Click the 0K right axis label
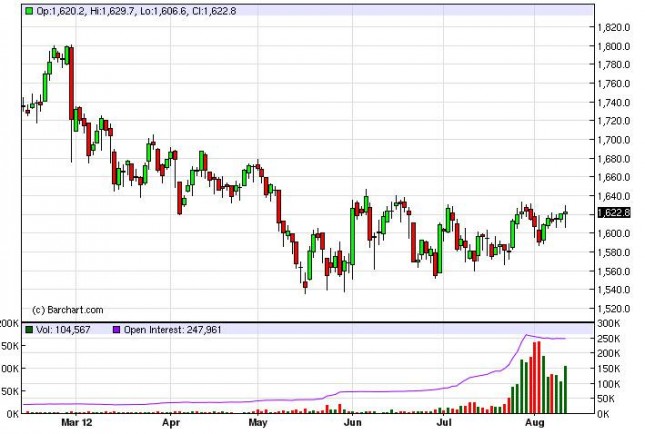The height and width of the screenshot is (434, 645). click(603, 414)
